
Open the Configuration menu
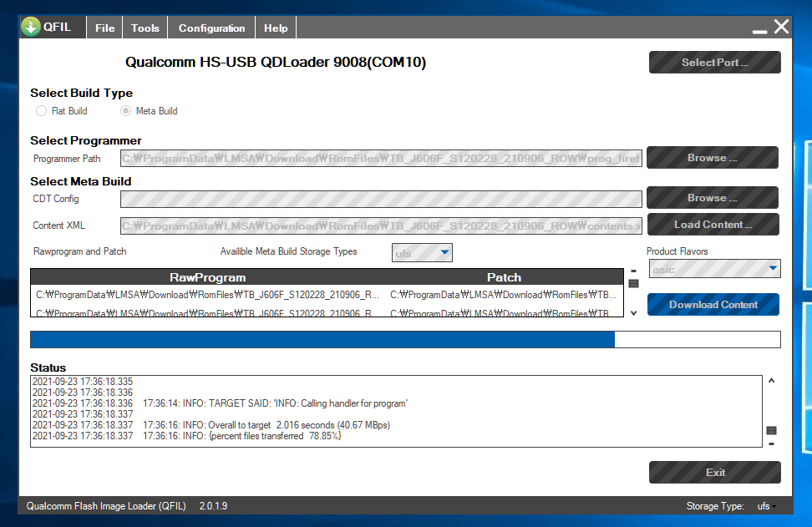211,28
